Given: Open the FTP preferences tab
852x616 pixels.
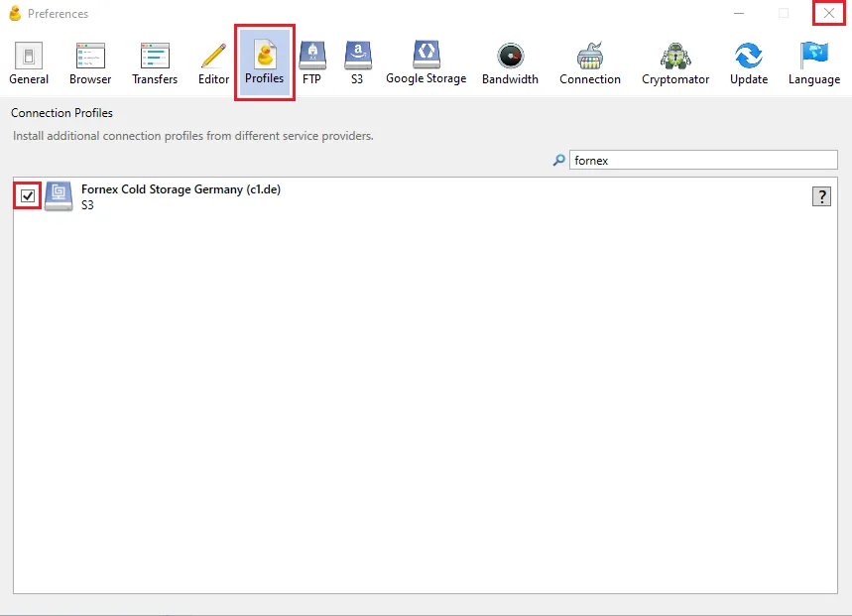Looking at the screenshot, I should point(311,63).
